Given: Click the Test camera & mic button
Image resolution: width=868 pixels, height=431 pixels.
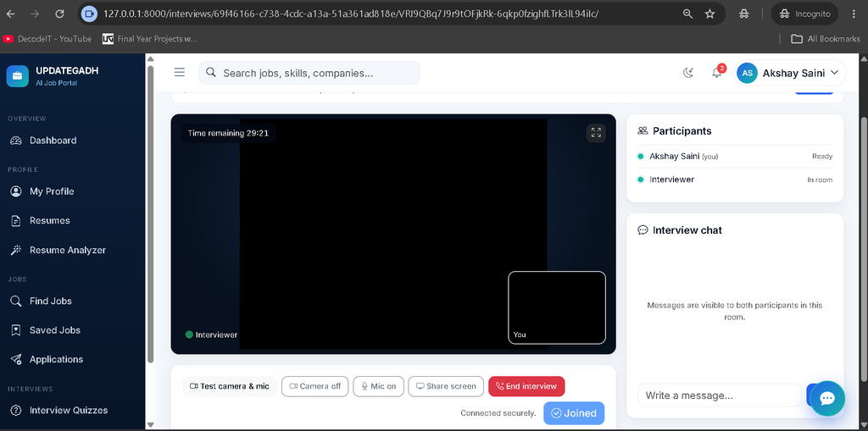Looking at the screenshot, I should [x=230, y=386].
